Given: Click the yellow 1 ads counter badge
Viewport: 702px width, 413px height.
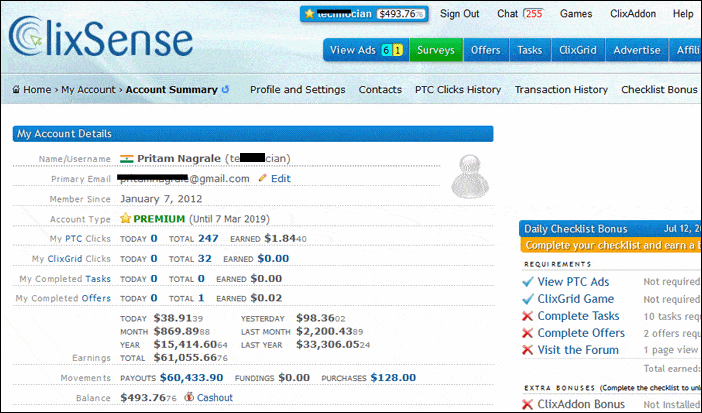Looking at the screenshot, I should click(397, 50).
